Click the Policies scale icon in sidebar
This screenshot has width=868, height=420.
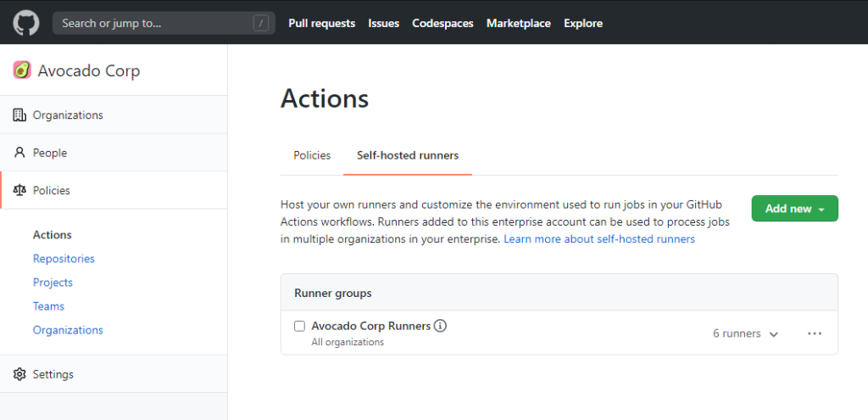point(19,191)
